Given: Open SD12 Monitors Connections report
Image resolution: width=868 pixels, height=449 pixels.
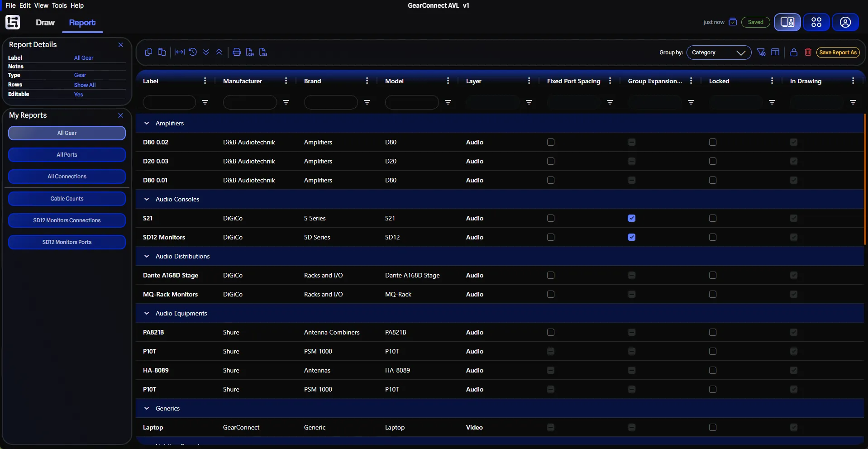Looking at the screenshot, I should point(67,220).
